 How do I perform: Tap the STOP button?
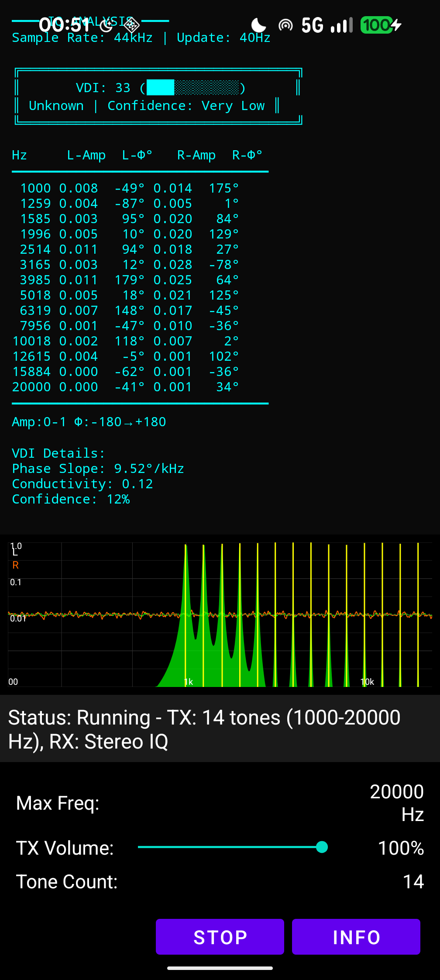pyautogui.click(x=220, y=937)
